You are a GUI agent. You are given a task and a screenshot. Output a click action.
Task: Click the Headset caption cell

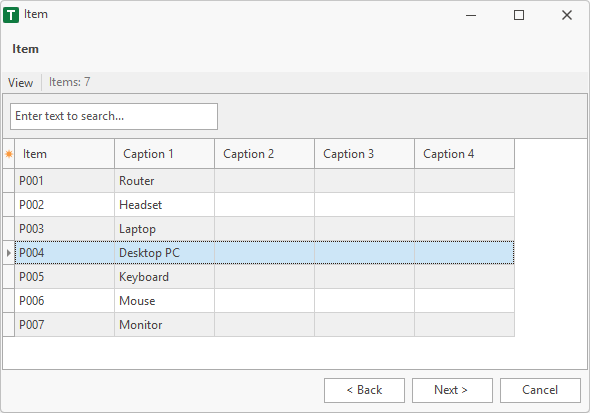point(164,205)
